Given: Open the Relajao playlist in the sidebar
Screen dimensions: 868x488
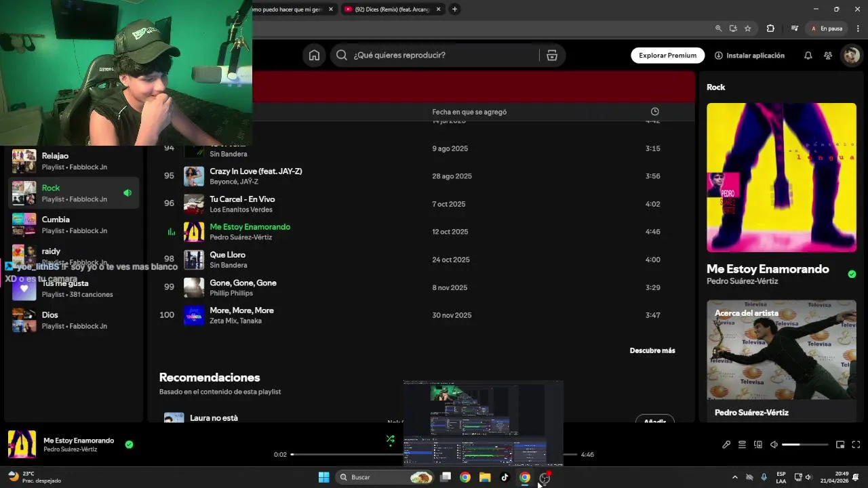Looking at the screenshot, I should pos(74,161).
